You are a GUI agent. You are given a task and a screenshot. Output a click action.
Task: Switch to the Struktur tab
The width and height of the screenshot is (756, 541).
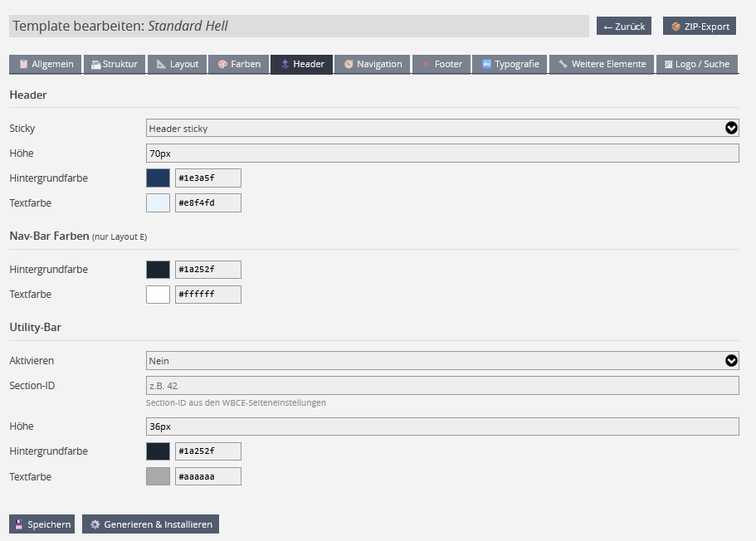pos(115,64)
